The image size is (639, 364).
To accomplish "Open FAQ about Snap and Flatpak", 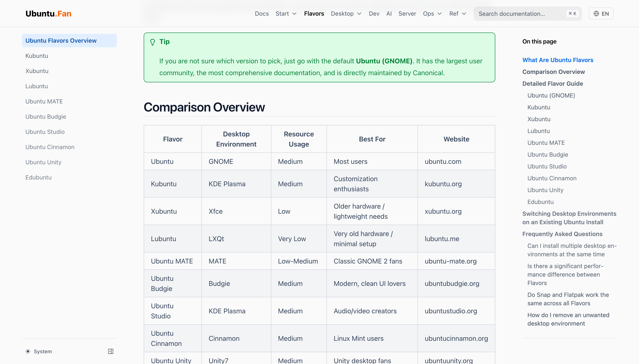I will [568, 299].
